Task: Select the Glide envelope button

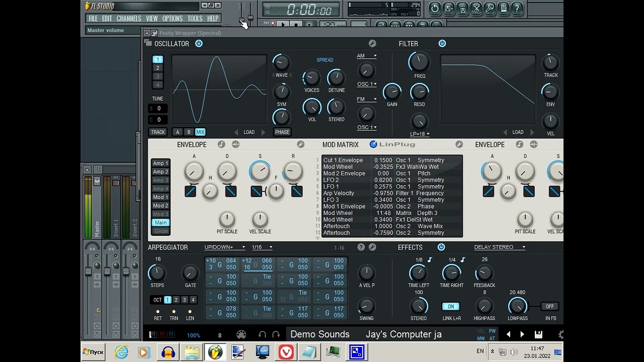Action: tap(161, 231)
